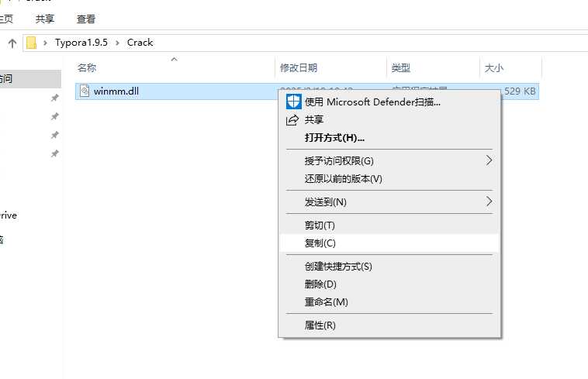Open 授予访问权限(G) submenu

pos(389,161)
